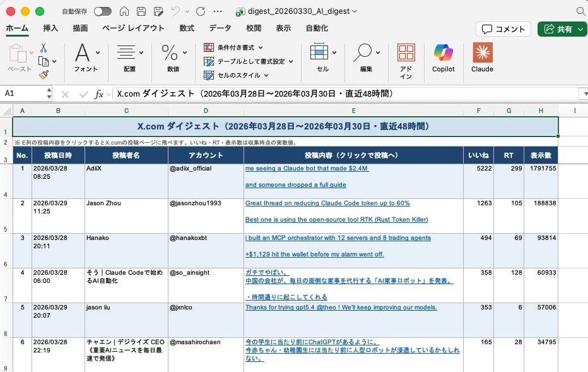Click the format painter brush icon

point(44,75)
